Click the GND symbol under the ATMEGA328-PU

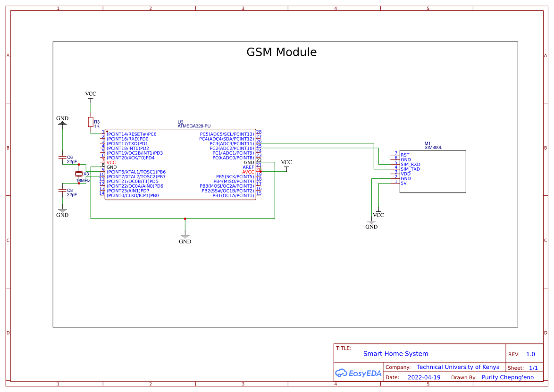[185, 237]
